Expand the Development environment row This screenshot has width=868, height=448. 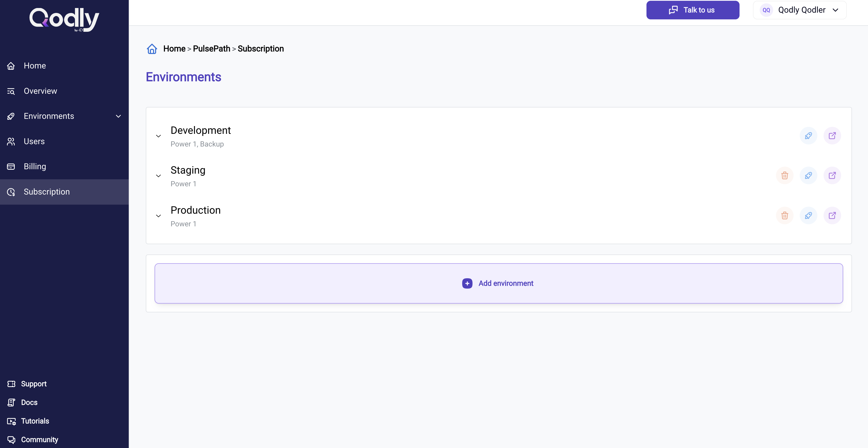[158, 136]
